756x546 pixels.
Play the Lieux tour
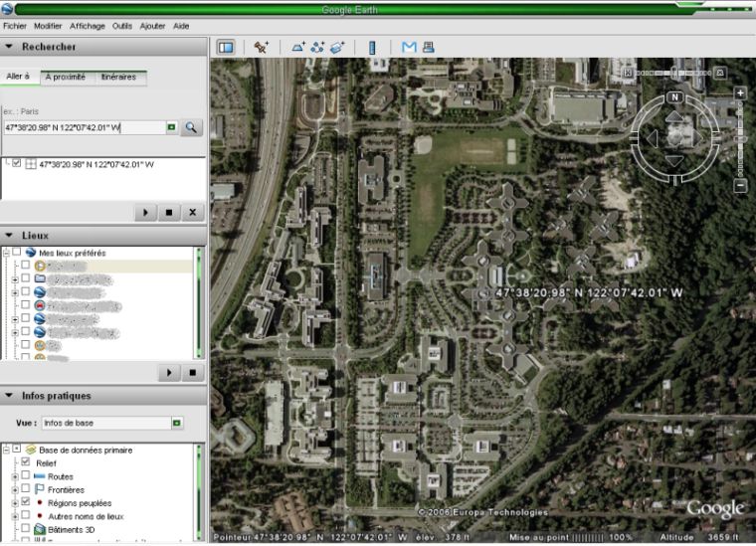[169, 373]
